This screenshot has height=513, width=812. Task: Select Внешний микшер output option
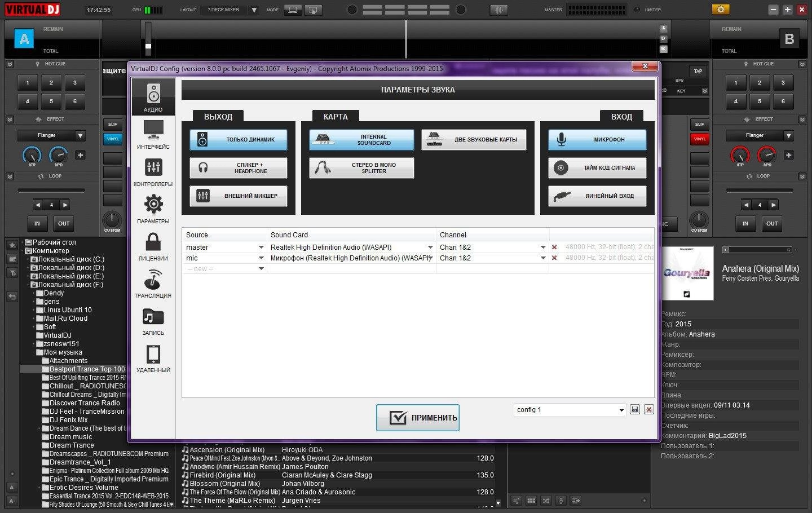239,196
